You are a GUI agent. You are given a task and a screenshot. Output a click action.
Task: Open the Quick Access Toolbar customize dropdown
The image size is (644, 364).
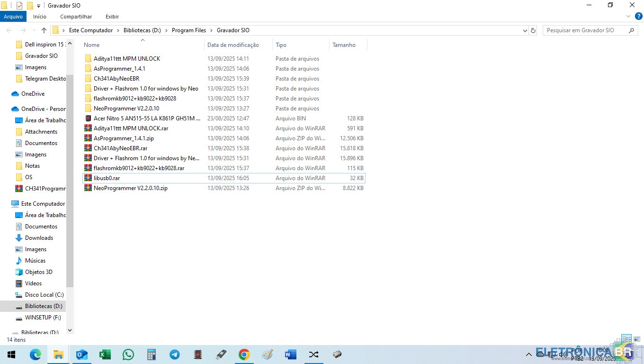click(38, 6)
